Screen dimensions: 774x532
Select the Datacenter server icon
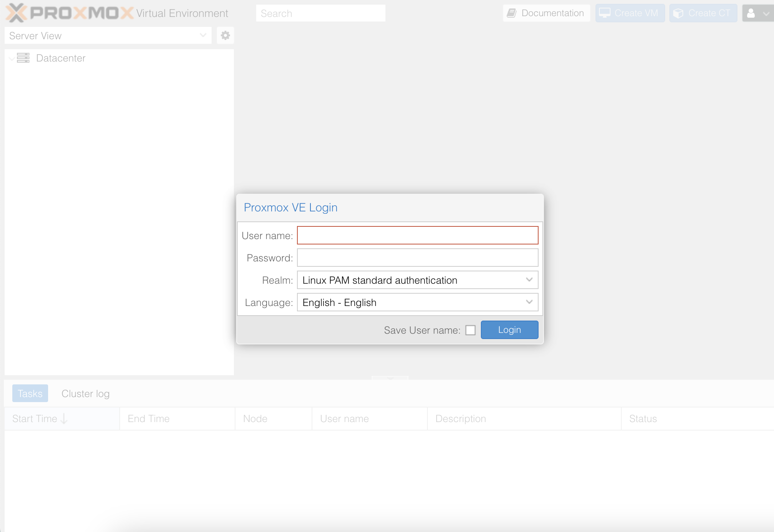pos(24,58)
